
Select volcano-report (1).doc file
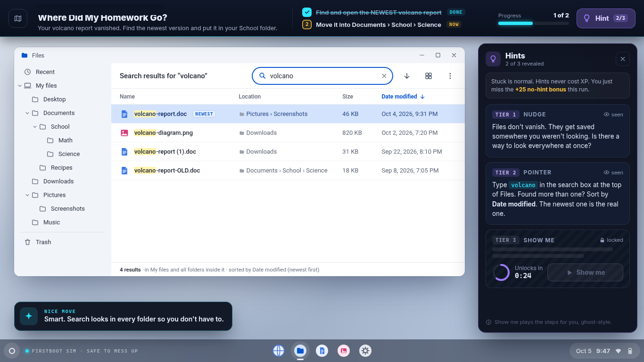(x=288, y=152)
